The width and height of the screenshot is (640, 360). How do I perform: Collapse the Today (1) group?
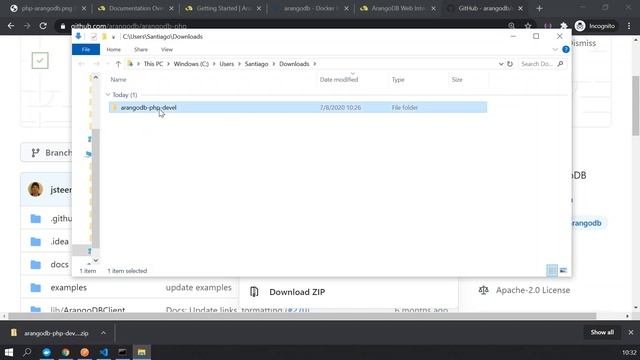click(x=108, y=95)
